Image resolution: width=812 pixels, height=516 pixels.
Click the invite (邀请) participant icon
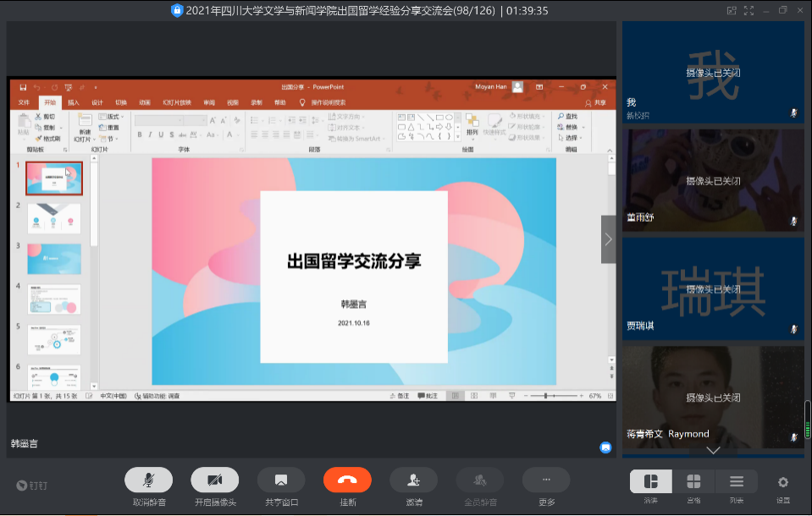(x=413, y=480)
